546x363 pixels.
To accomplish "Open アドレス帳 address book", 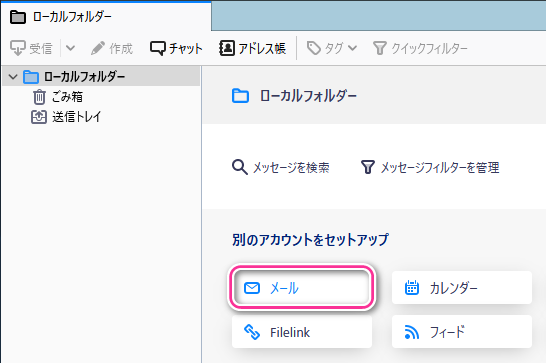I will (252, 48).
